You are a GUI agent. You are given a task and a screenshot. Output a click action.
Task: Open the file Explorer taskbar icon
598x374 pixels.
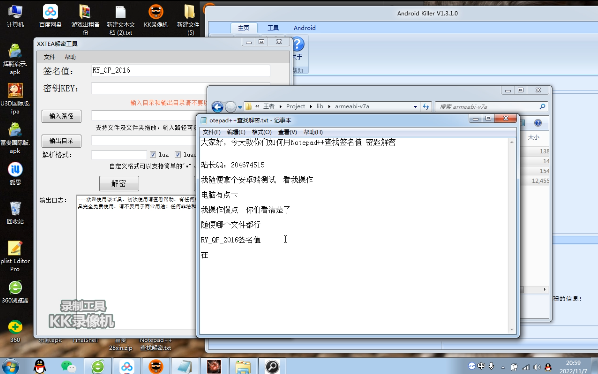(x=243, y=367)
